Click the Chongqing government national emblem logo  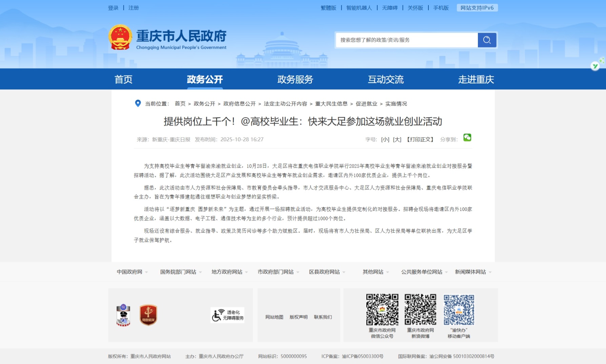coord(121,37)
